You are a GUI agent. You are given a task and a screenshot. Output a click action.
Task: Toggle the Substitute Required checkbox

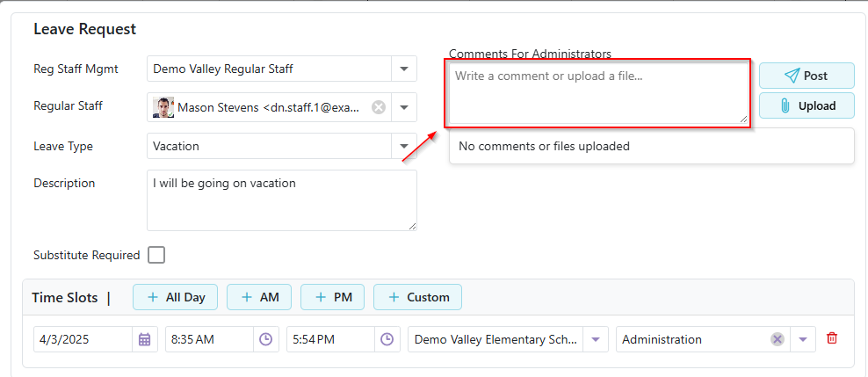click(x=156, y=255)
